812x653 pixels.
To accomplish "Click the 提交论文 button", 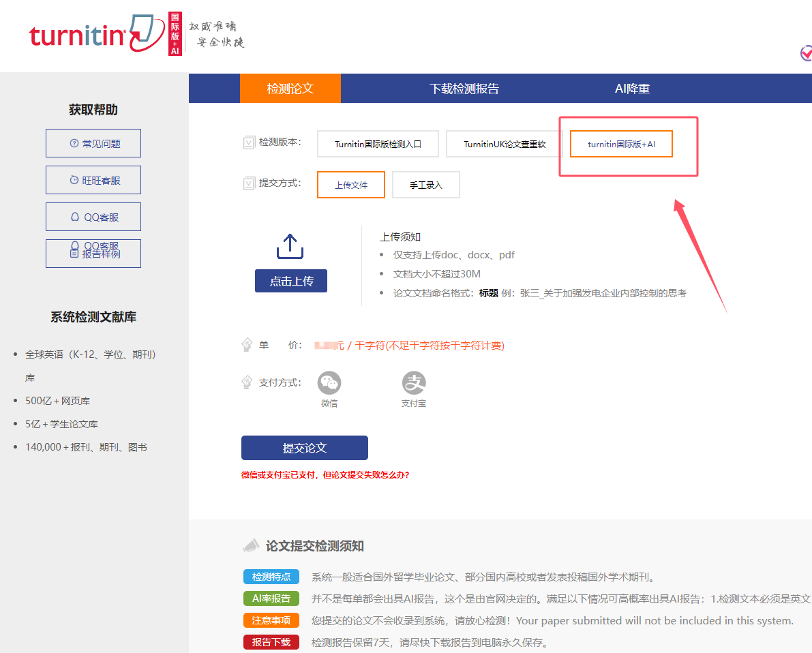I will pos(305,448).
